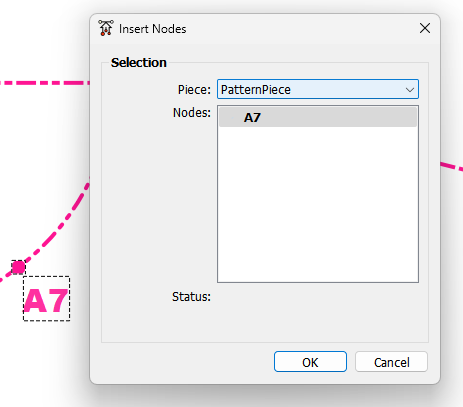This screenshot has height=407, width=463.
Task: Confirm insertion with the OK button
Action: (310, 362)
